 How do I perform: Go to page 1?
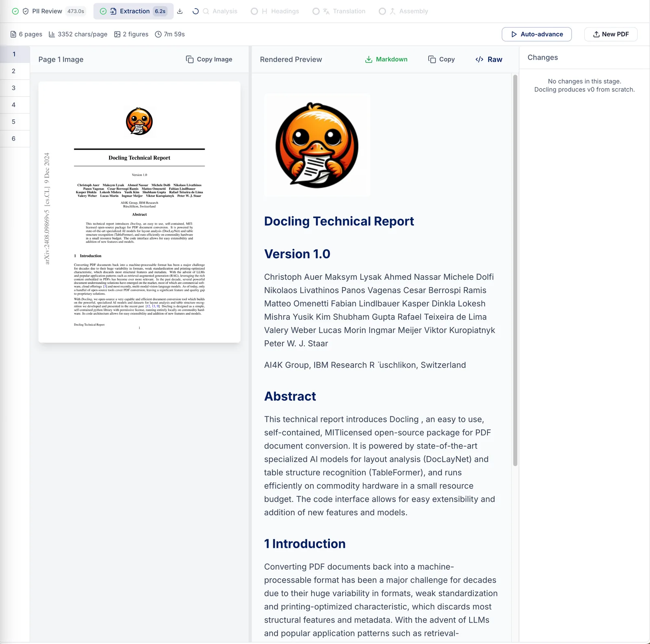(15, 54)
